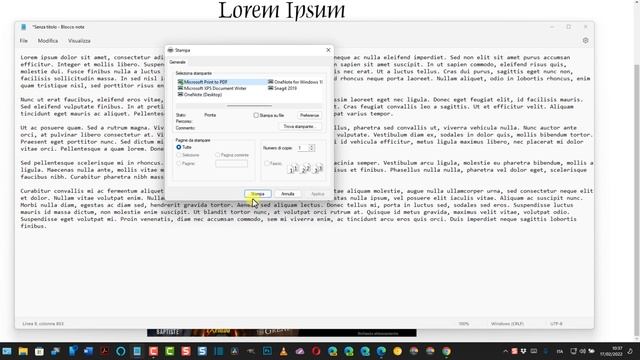
Task: Open the File menu in Notepad
Action: 24,41
